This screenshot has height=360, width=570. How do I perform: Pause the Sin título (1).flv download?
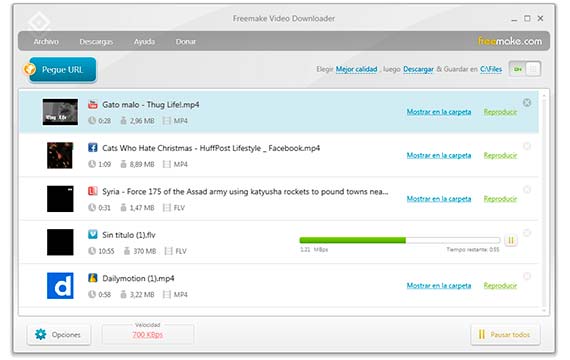[511, 240]
